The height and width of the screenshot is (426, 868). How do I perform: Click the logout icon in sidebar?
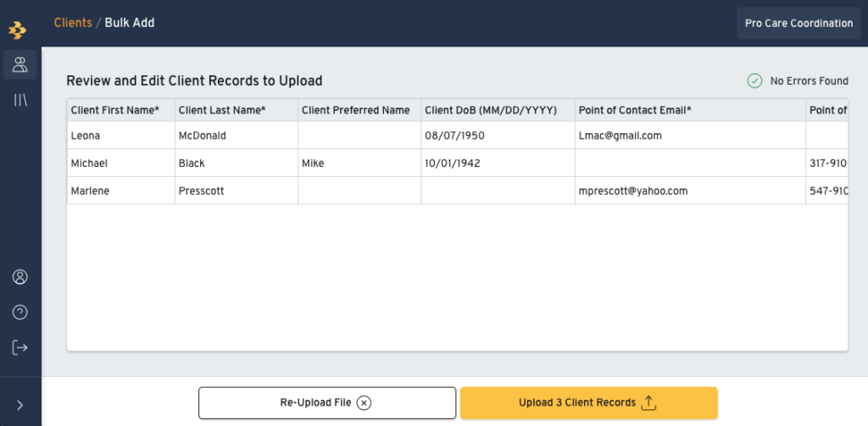click(20, 347)
